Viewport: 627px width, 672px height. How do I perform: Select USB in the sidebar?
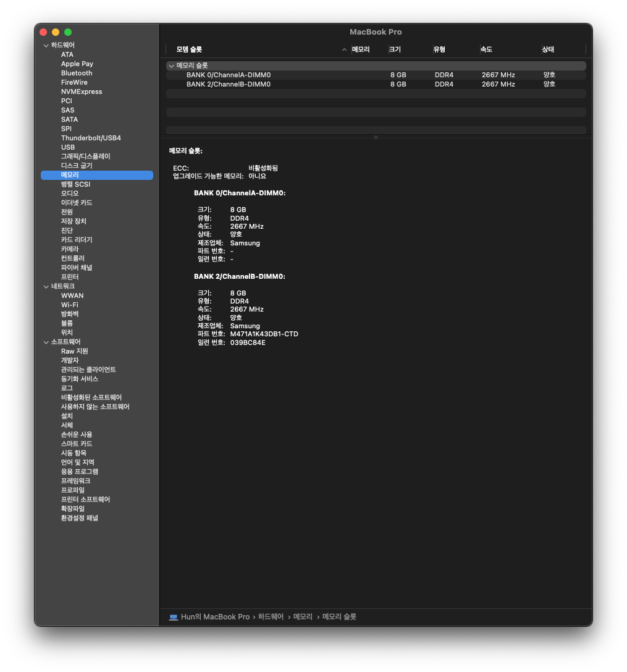68,147
